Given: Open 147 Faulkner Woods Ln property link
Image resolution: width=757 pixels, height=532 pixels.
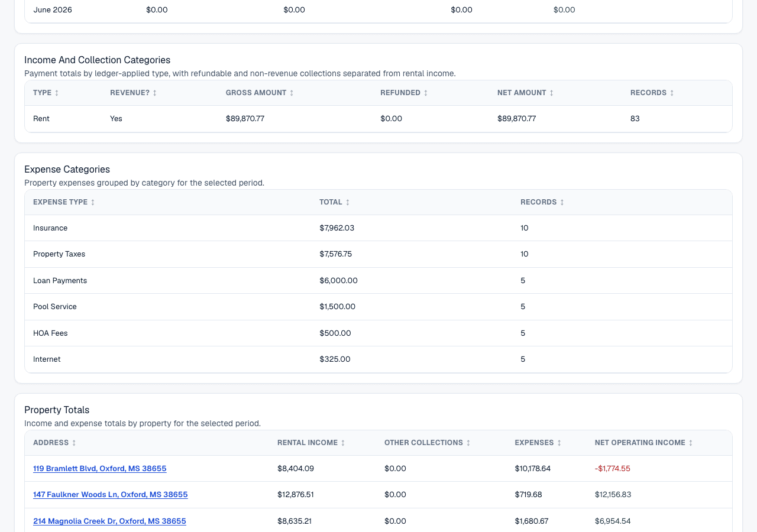Looking at the screenshot, I should (x=111, y=495).
